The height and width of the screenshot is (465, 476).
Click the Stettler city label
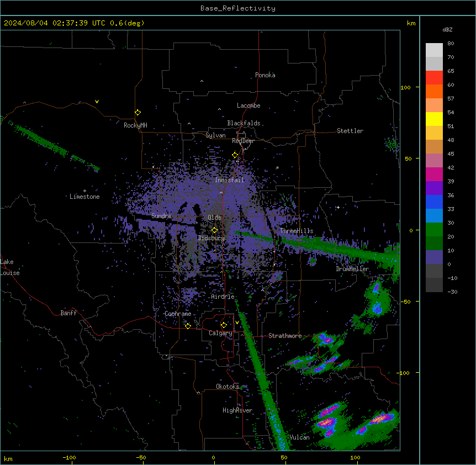click(x=350, y=131)
